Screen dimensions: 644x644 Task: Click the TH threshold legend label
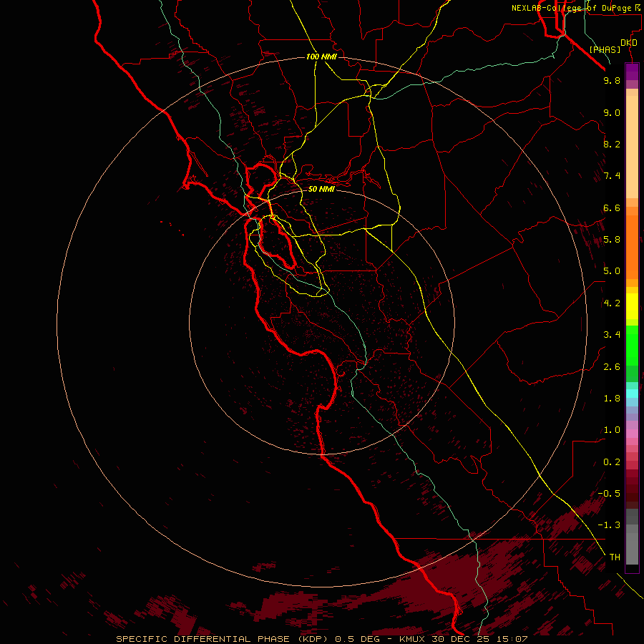click(x=615, y=557)
